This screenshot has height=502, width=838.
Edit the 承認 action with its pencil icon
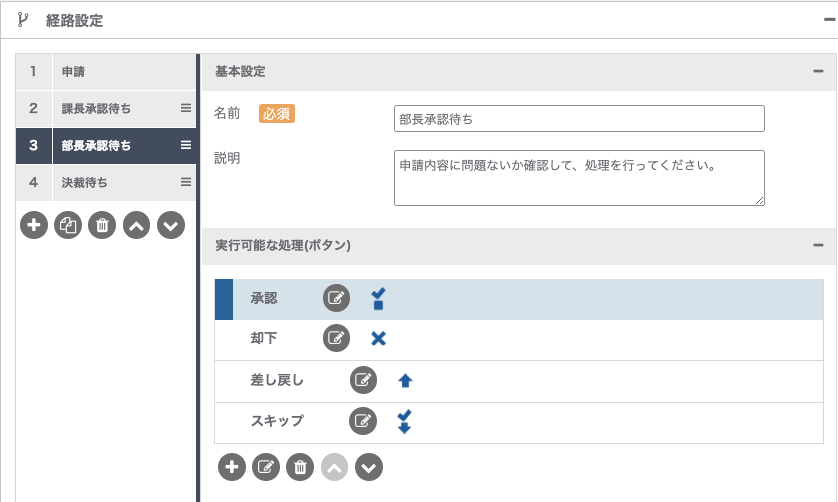coord(336,298)
